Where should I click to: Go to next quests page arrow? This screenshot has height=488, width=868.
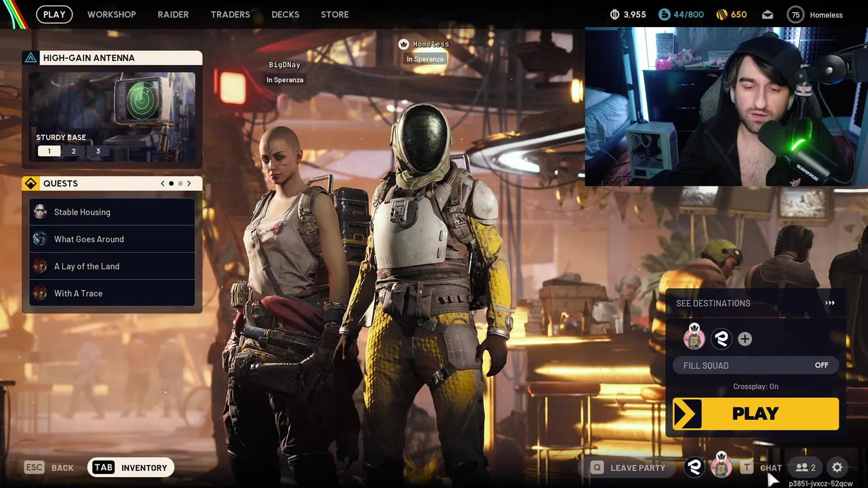189,184
